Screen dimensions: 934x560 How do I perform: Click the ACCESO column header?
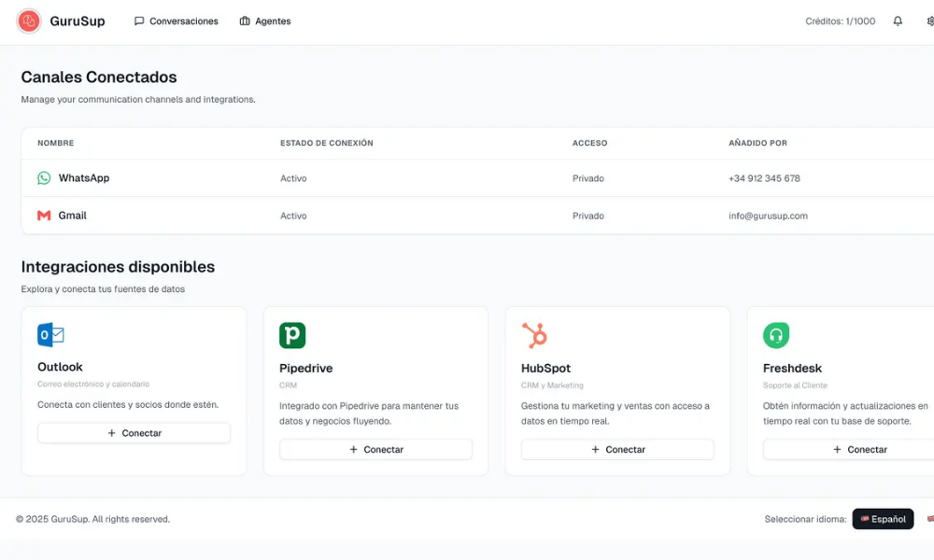(x=590, y=143)
